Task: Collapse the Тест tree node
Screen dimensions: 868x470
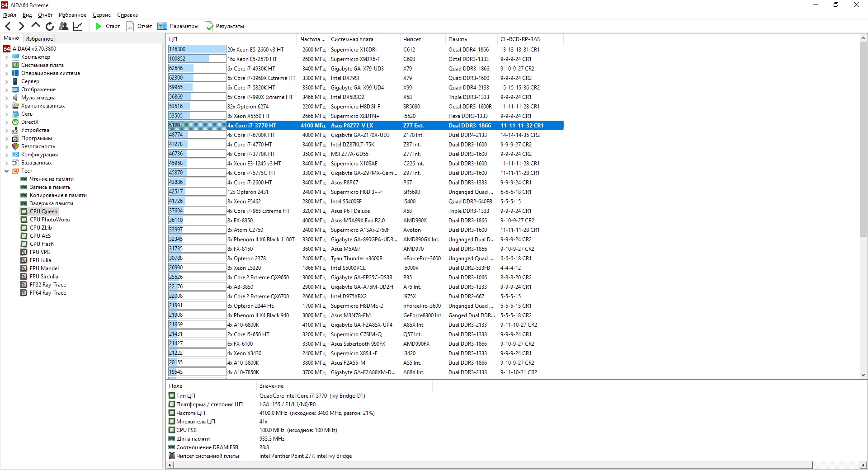Action: 6,171
